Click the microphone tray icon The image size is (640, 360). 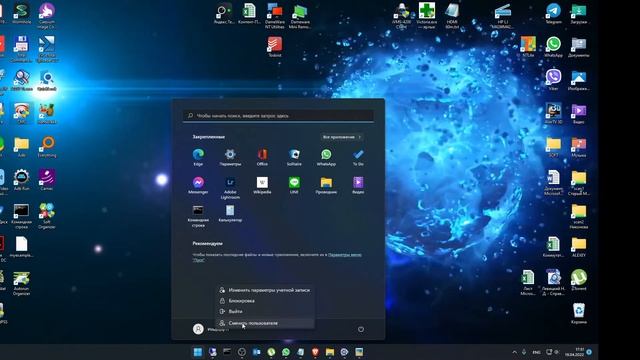pos(524,352)
